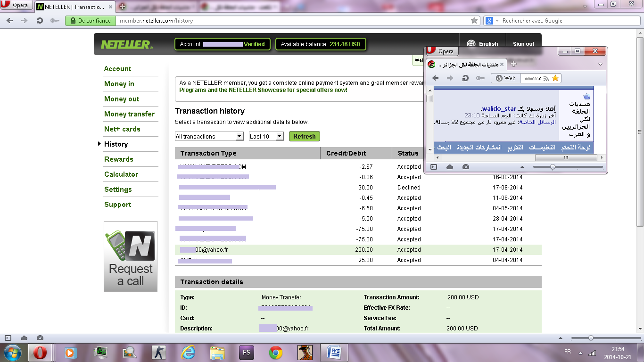644x362 pixels.
Task: Open Support page
Action: [x=118, y=205]
